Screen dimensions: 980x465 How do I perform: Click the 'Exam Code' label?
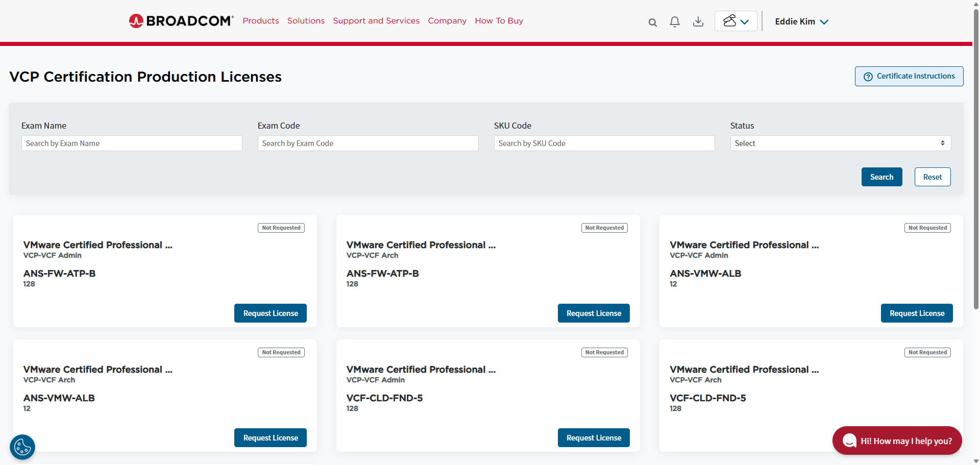(x=279, y=126)
